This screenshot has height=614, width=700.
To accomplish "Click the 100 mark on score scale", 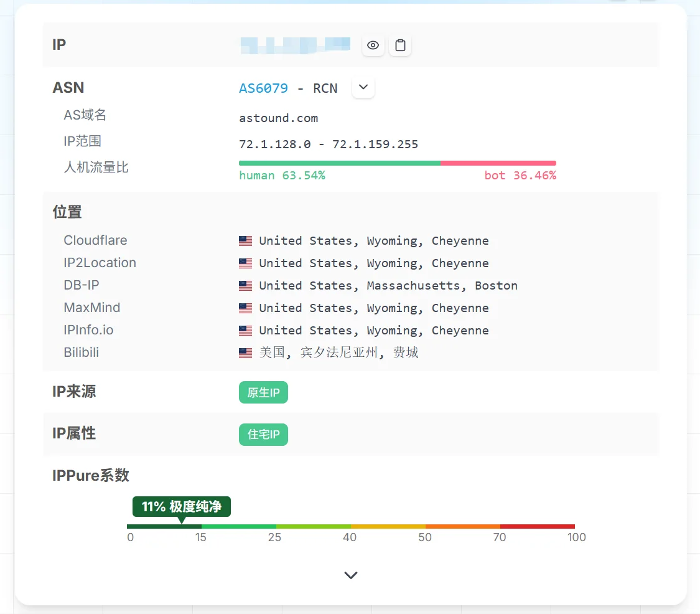I will (576, 537).
